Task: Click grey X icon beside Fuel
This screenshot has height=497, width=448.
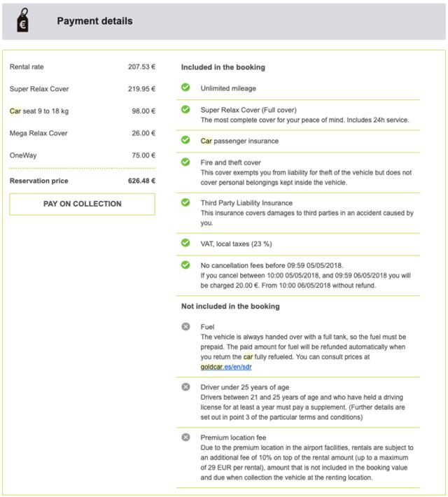Action: coord(185,326)
